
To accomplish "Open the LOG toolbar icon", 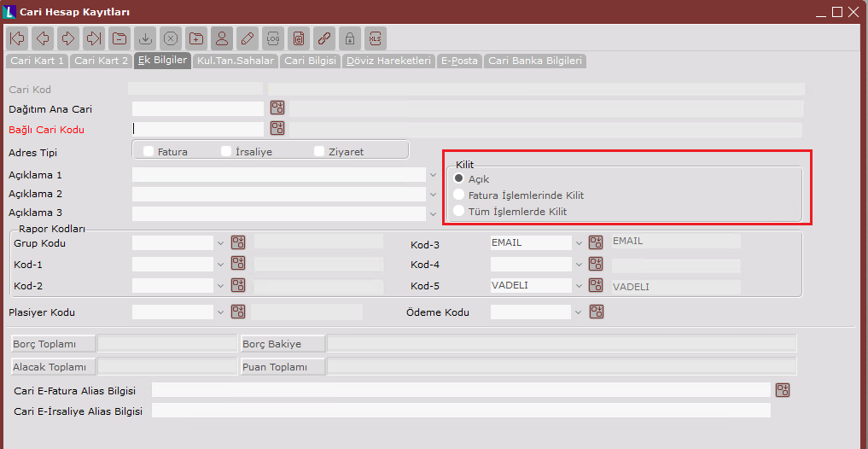I will point(273,38).
